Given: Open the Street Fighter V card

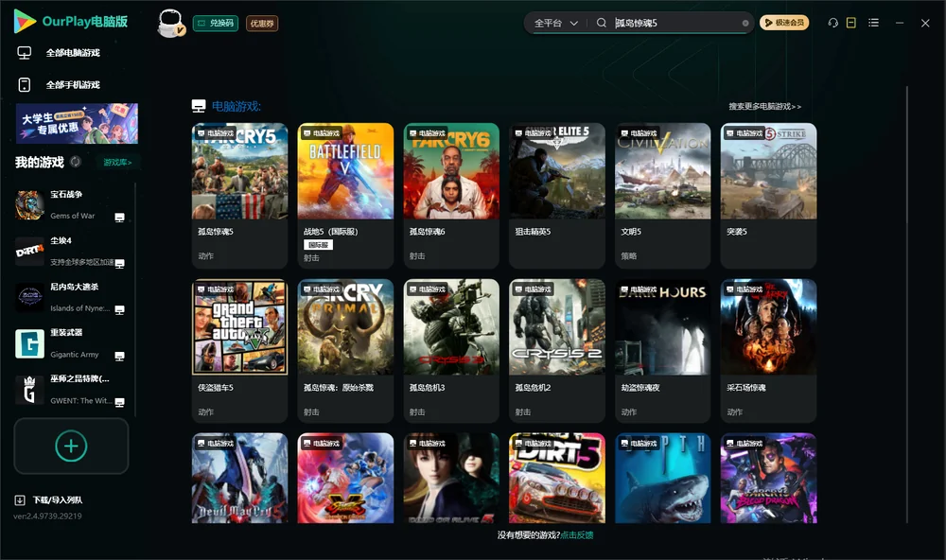Looking at the screenshot, I should point(345,478).
